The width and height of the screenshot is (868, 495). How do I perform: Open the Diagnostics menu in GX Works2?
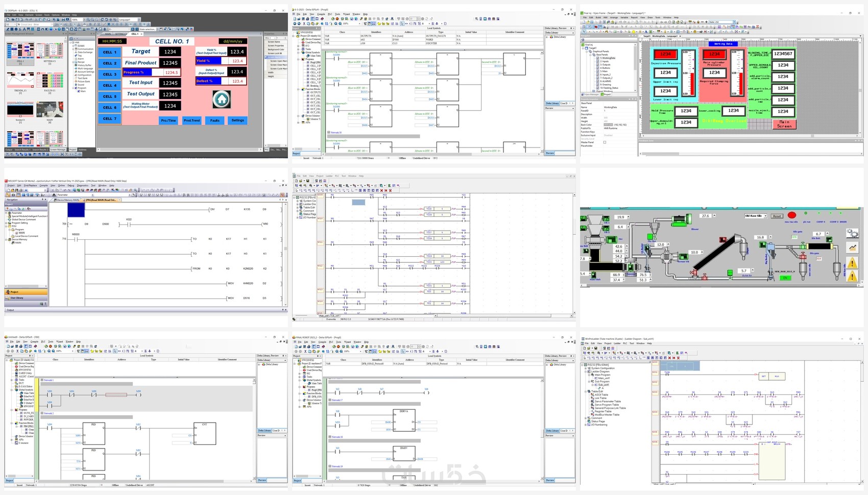(x=83, y=186)
